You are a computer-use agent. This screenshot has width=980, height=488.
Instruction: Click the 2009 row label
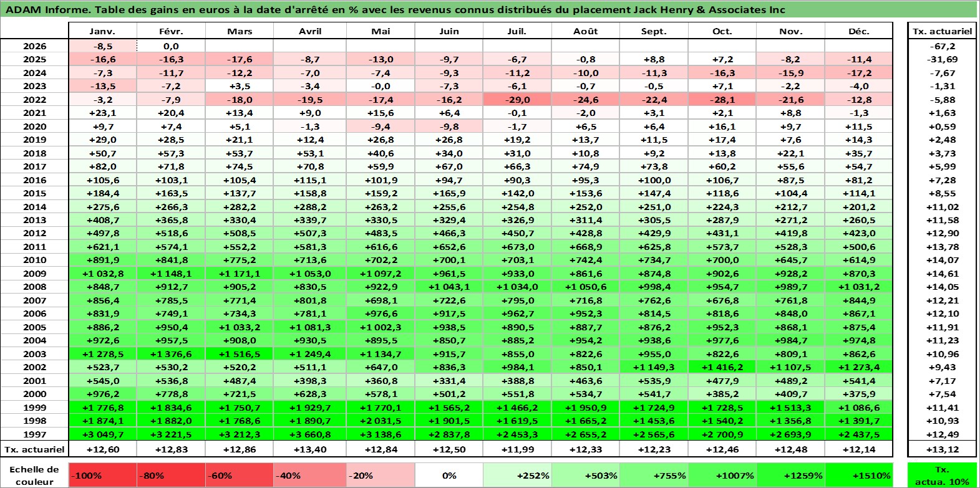(x=34, y=274)
